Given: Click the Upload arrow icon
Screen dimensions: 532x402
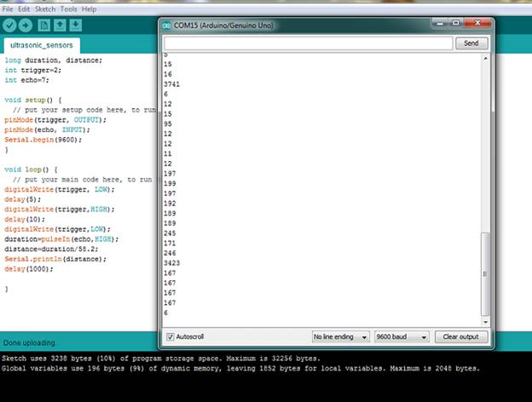Looking at the screenshot, I should point(26,26).
